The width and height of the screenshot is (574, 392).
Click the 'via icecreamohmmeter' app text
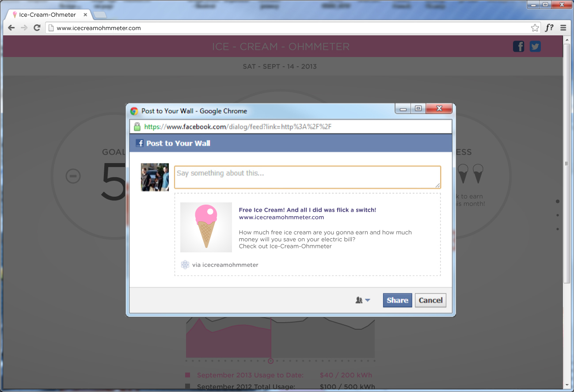coord(225,265)
